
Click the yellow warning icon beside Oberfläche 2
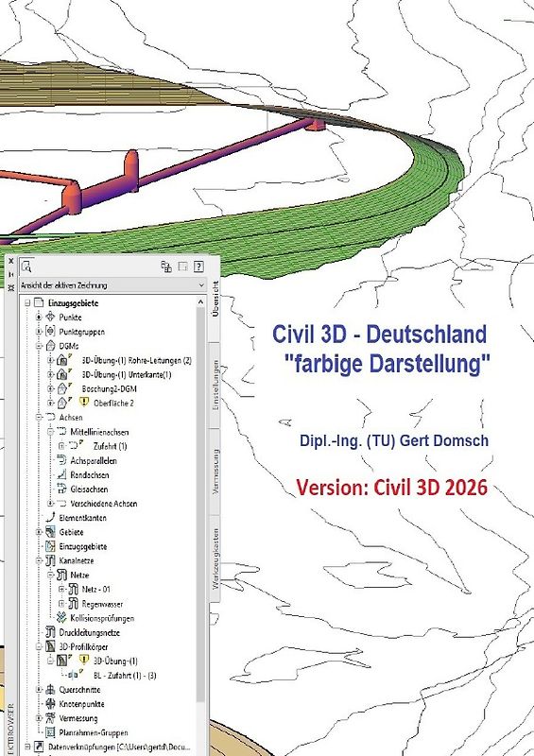(x=84, y=403)
